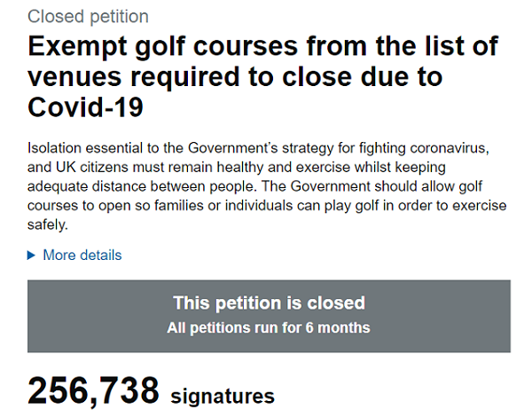
Task: Click the word 'Government's' in the description
Action: click(x=232, y=148)
